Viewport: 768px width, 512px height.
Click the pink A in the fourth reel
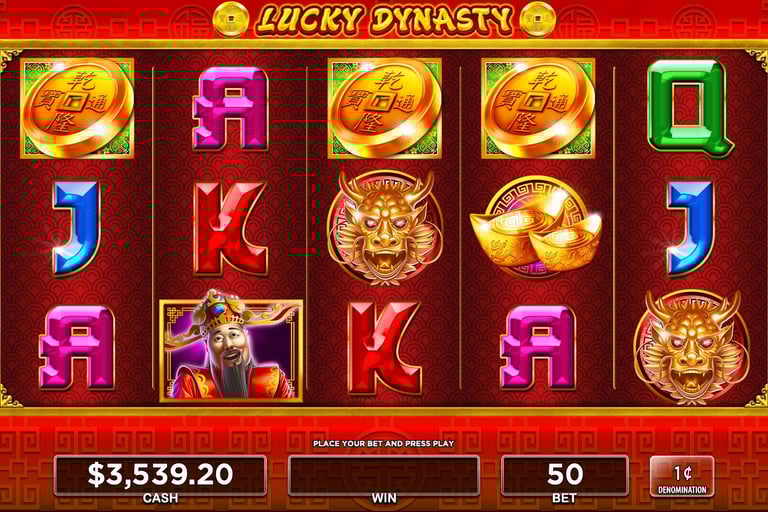click(x=537, y=347)
